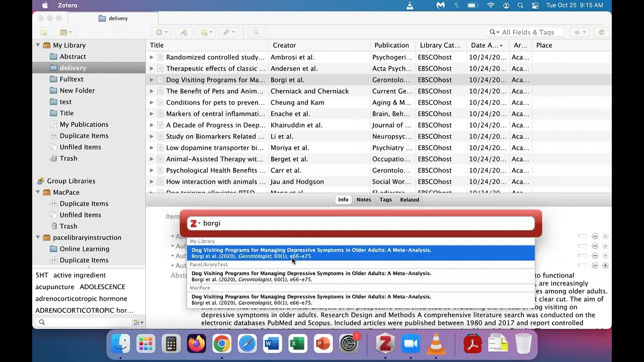Open the Abstract collection
The image size is (644, 362).
[x=72, y=56]
